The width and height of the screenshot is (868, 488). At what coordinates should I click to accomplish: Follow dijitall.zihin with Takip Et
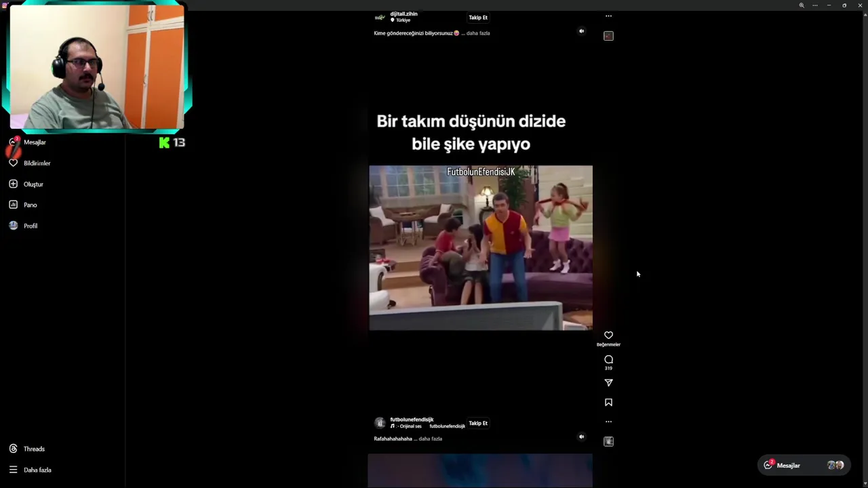click(x=478, y=18)
